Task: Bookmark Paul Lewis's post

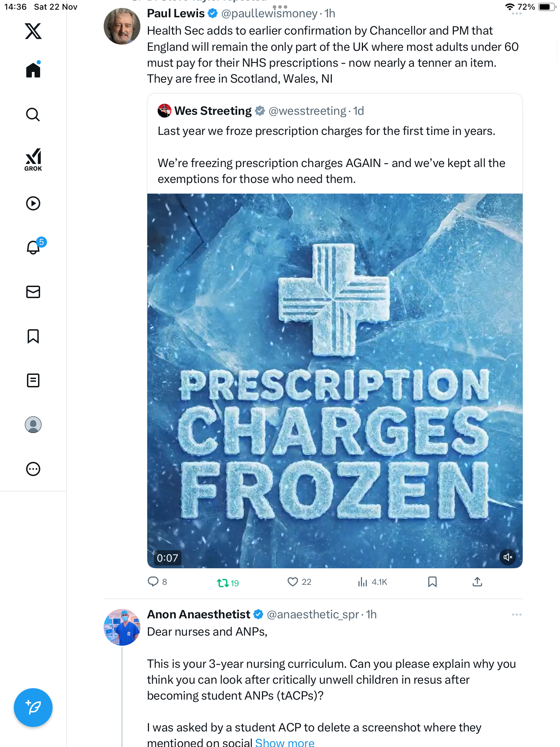Action: [432, 582]
